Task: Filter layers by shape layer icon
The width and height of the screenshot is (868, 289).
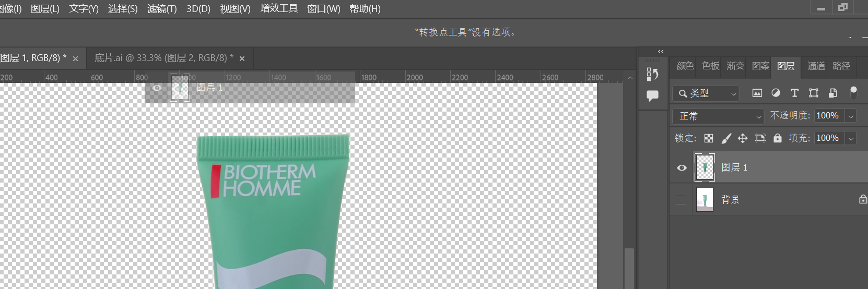Action: point(814,93)
